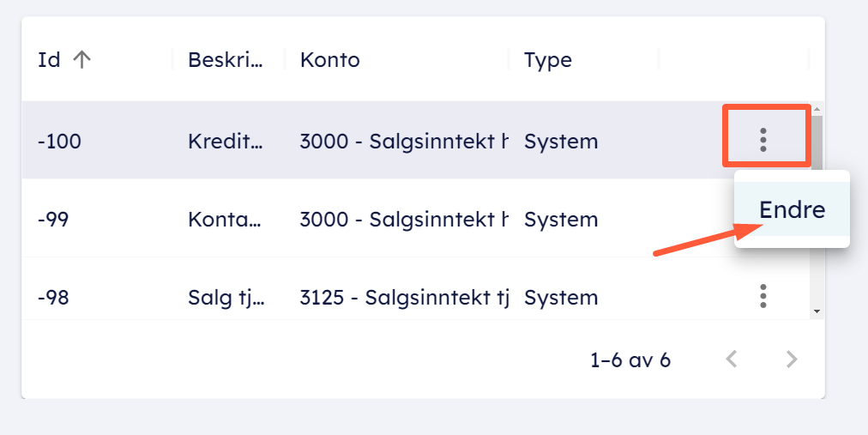This screenshot has width=868, height=435.
Task: Sort by the Konto column header
Action: (330, 60)
